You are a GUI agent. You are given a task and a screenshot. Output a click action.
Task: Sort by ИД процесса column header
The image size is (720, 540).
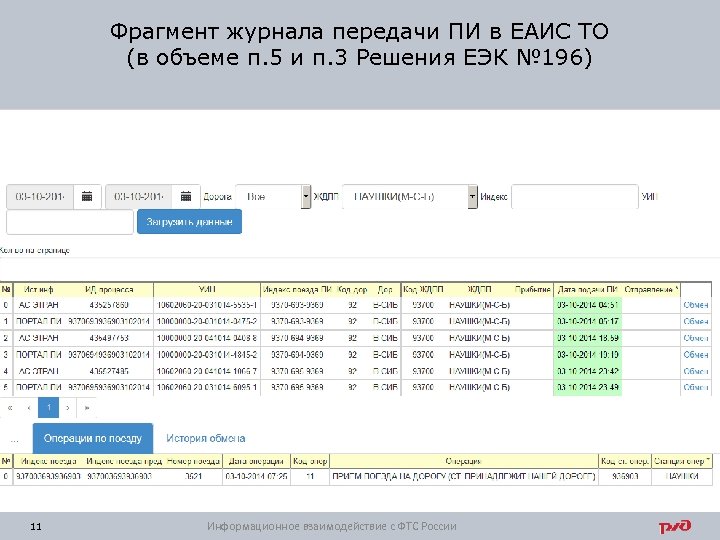[109, 290]
